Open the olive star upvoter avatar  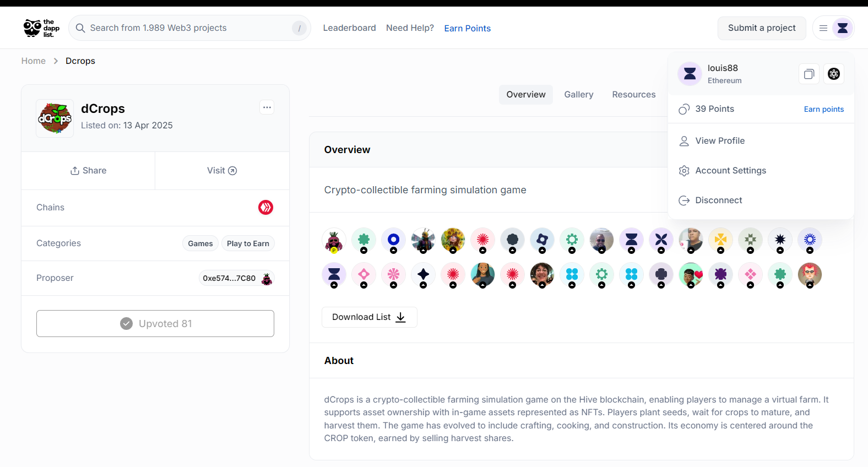750,241
